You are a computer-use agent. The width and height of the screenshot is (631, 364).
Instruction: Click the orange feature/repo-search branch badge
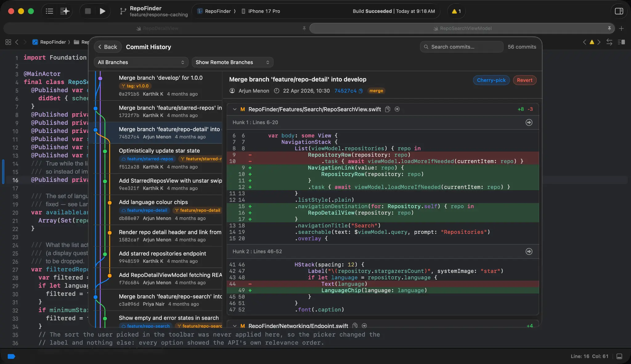click(x=198, y=326)
